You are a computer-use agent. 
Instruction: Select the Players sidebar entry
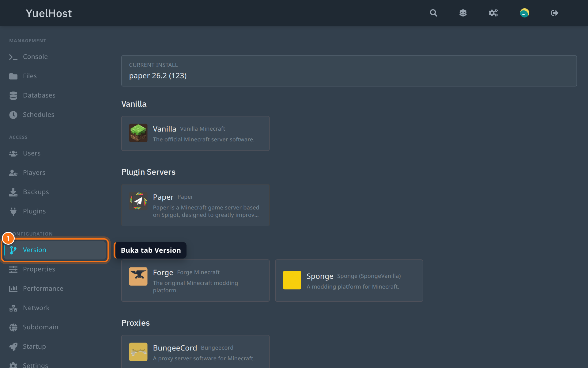point(55,173)
